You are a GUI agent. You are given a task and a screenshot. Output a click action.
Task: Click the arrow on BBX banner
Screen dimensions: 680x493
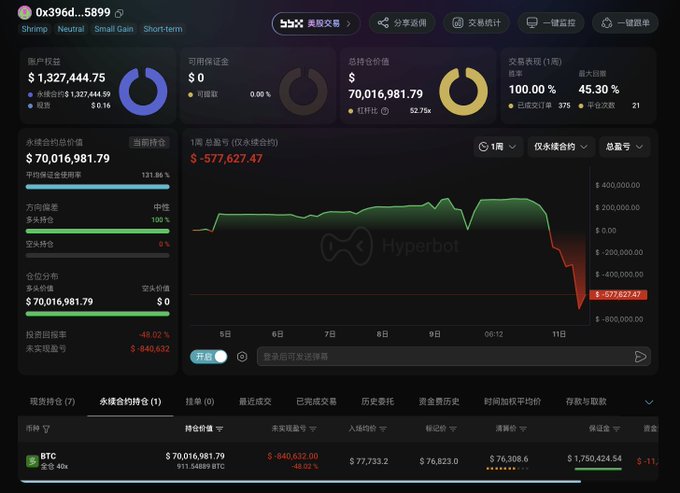[x=348, y=24]
